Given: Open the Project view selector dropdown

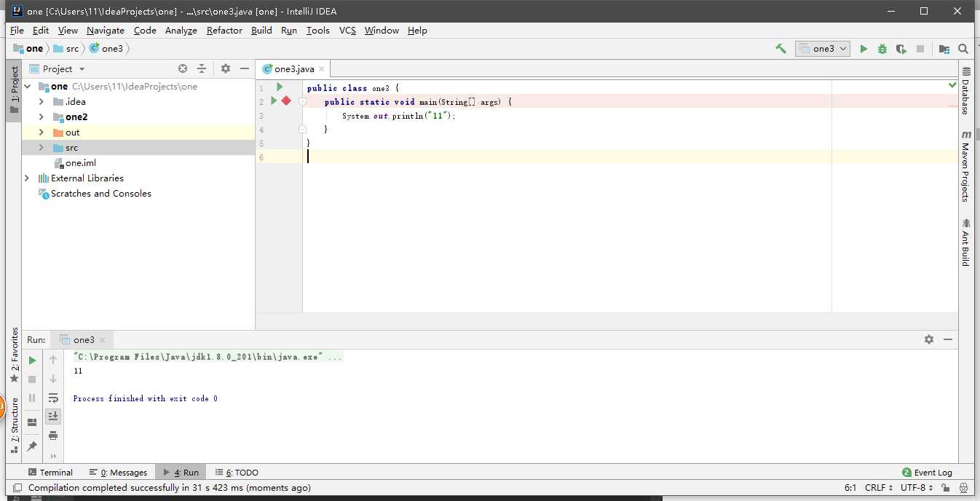Looking at the screenshot, I should [x=58, y=68].
